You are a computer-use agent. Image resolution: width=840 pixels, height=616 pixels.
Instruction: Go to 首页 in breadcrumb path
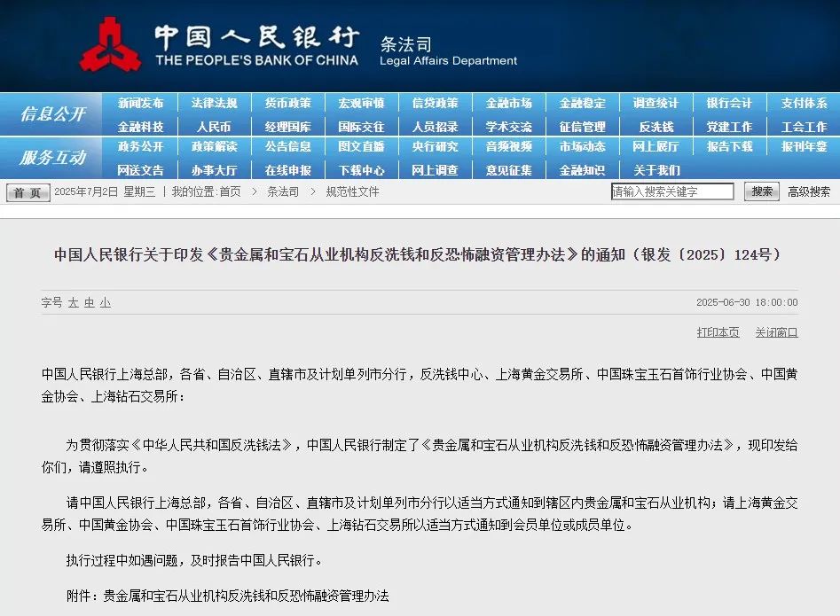(231, 191)
